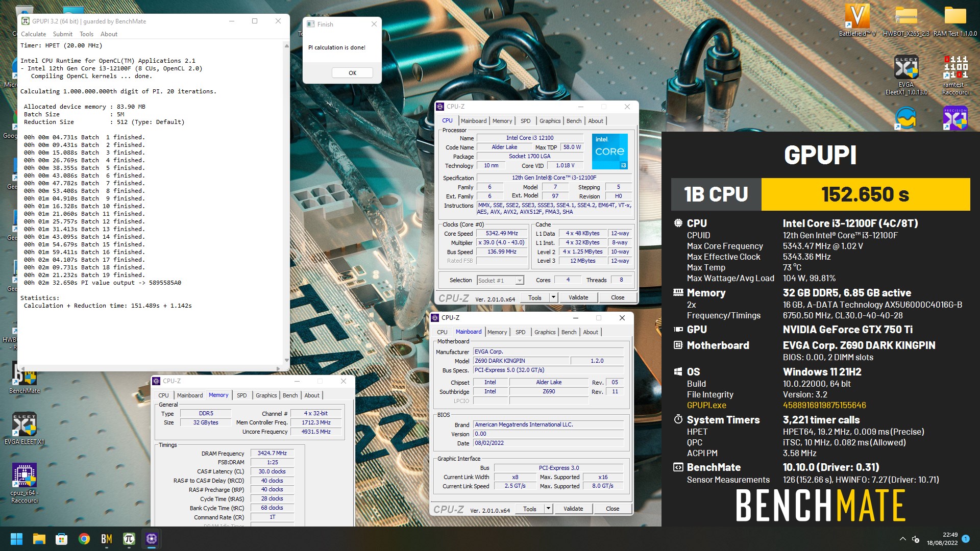Open About menu in GPUPI
Viewport: 980px width, 551px height.
pos(109,34)
